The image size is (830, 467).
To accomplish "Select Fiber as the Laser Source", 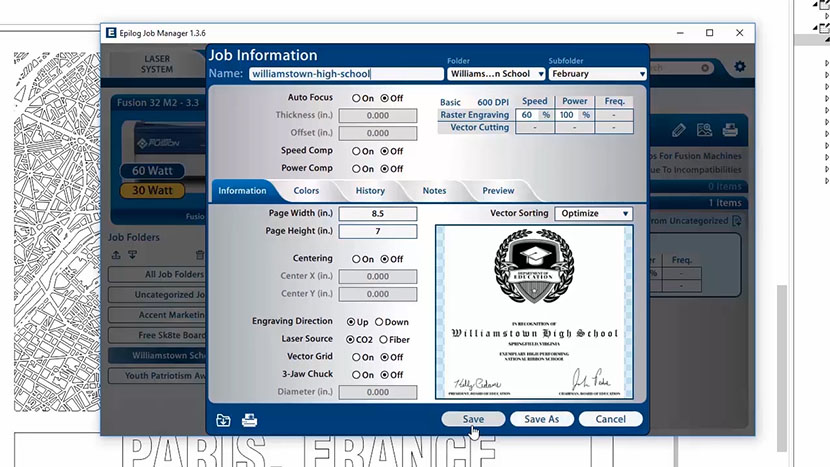I will pyautogui.click(x=386, y=339).
